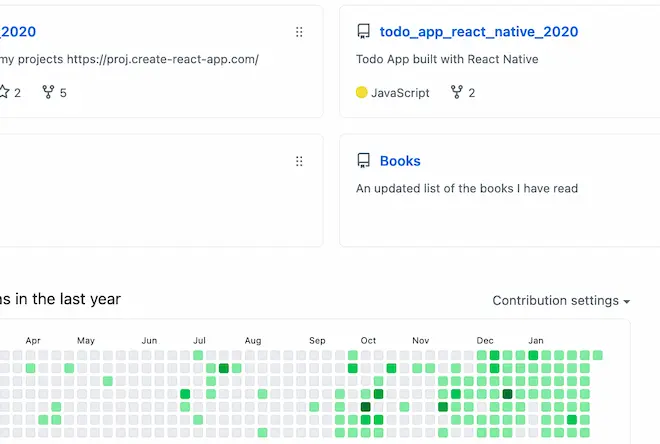The width and height of the screenshot is (660, 444).
Task: Click the Jun month label
Action: [149, 340]
